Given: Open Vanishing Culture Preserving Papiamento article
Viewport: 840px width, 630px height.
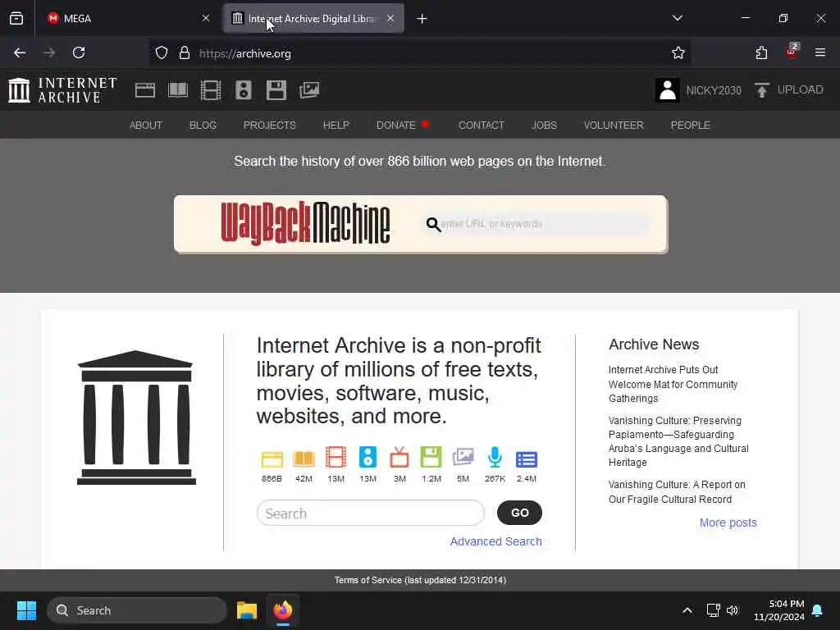Looking at the screenshot, I should [678, 441].
